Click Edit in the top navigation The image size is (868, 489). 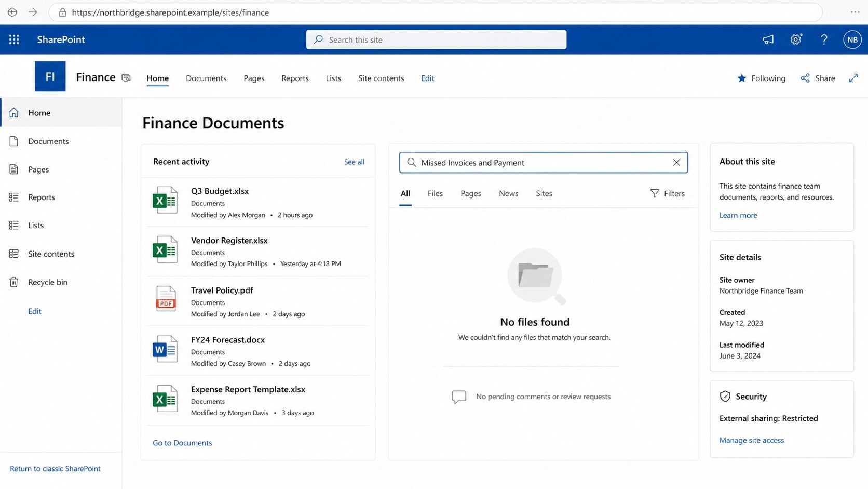pos(427,78)
